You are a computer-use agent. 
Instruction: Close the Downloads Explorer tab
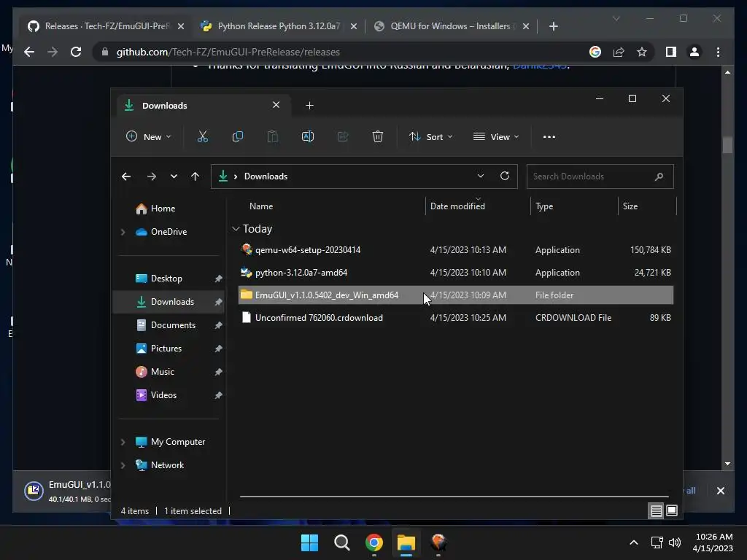click(276, 105)
